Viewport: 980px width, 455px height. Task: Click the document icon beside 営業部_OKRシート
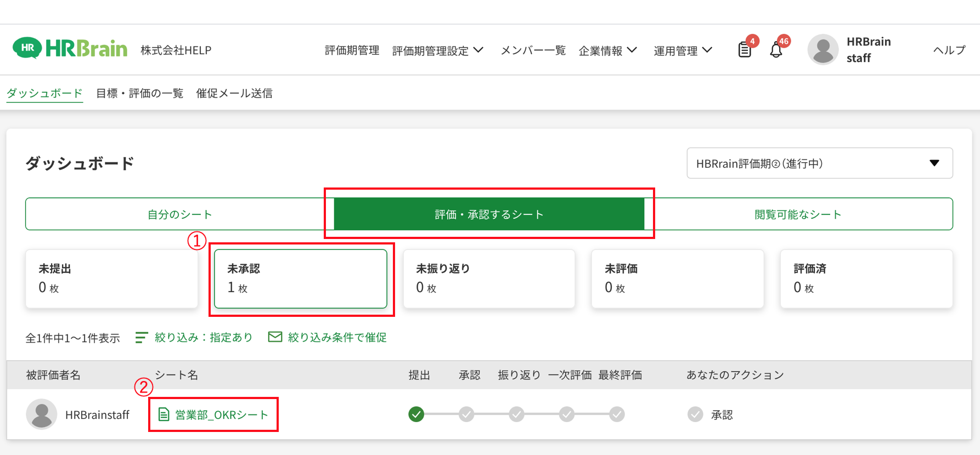[164, 414]
